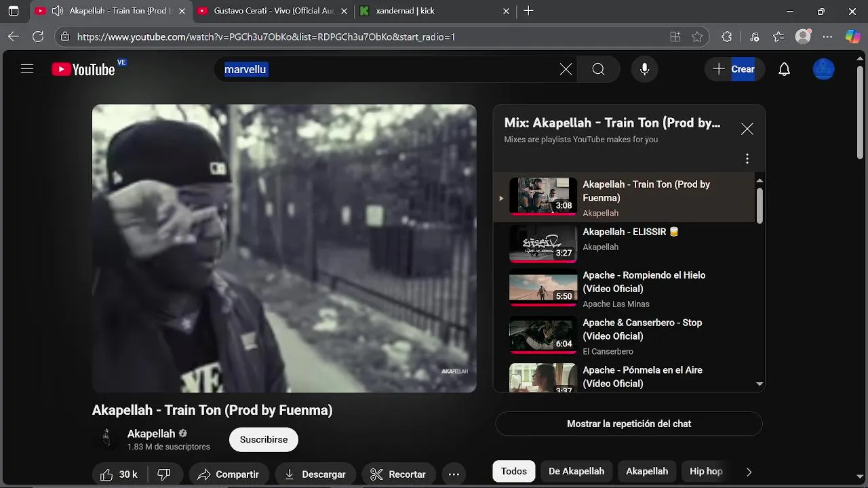The width and height of the screenshot is (868, 488).
Task: Open the browser media control icon
Action: coord(754,37)
